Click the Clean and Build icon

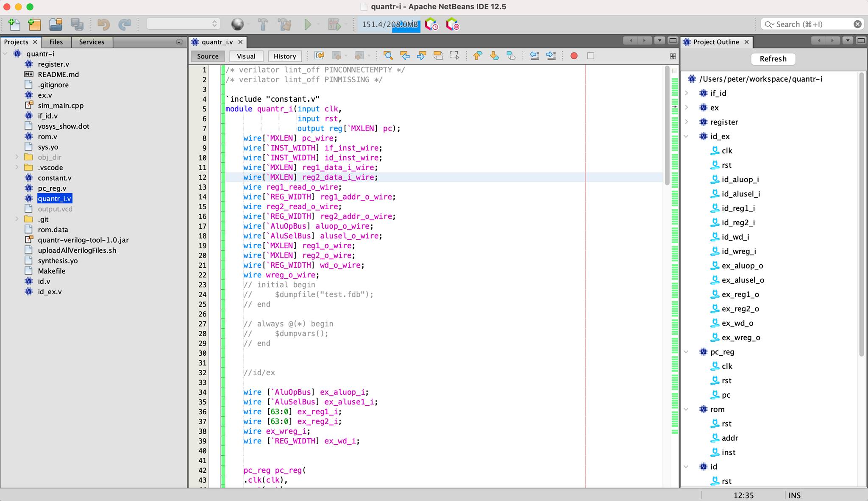pos(284,24)
